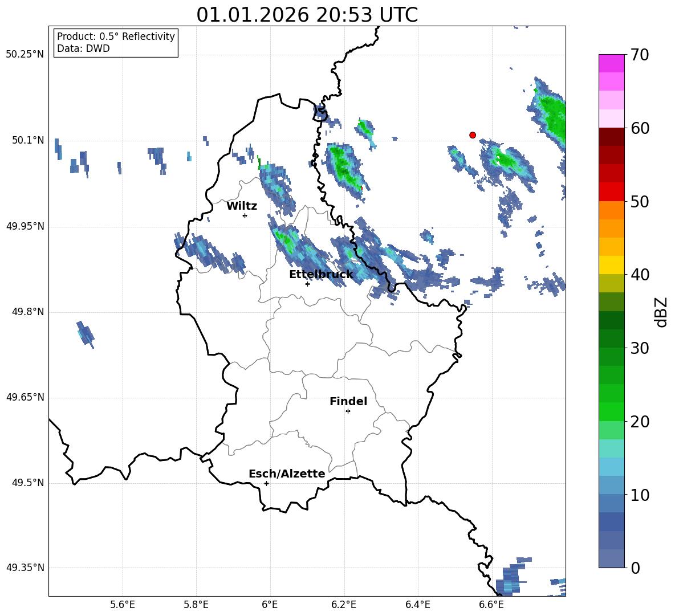Pick the dark red swatch below 60 dBZ
The width and height of the screenshot is (675, 616).
pos(611,137)
